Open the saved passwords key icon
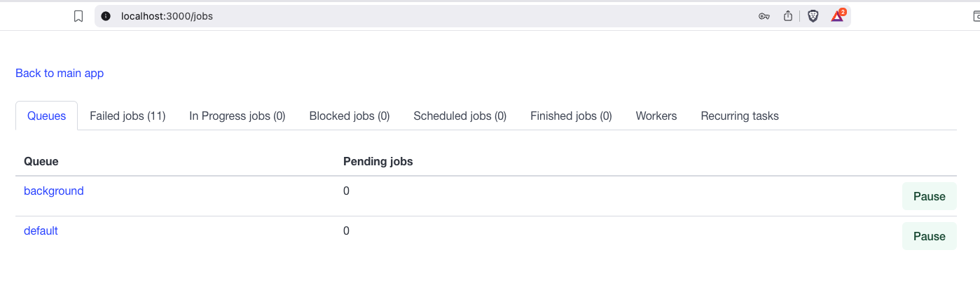This screenshot has height=290, width=980. click(x=764, y=16)
